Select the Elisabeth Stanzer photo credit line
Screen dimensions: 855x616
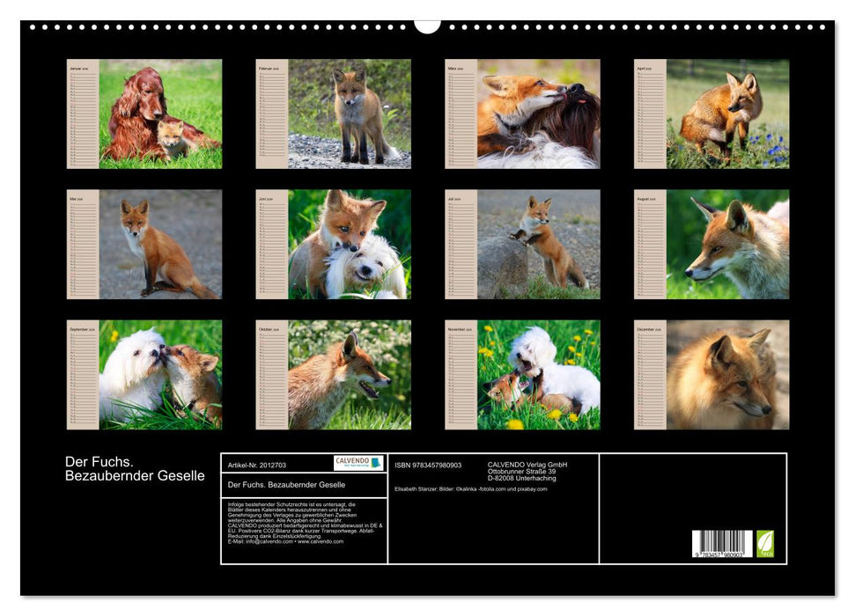pyautogui.click(x=471, y=488)
